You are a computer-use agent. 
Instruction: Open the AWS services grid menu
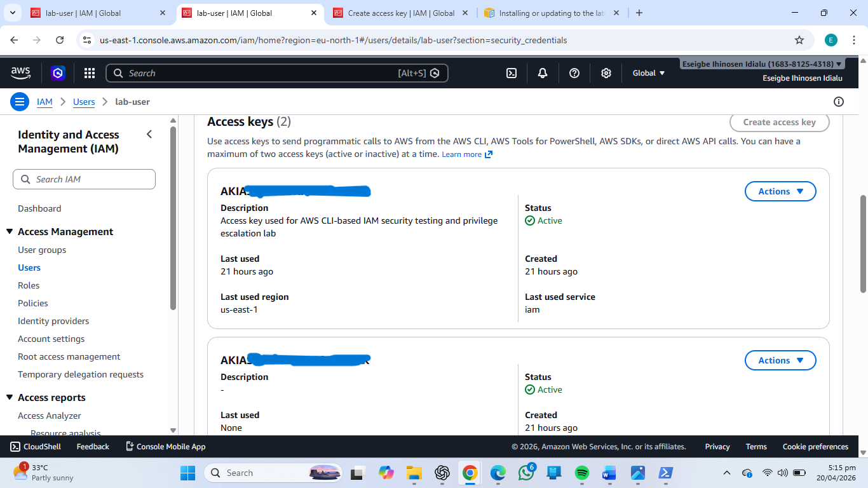click(90, 73)
